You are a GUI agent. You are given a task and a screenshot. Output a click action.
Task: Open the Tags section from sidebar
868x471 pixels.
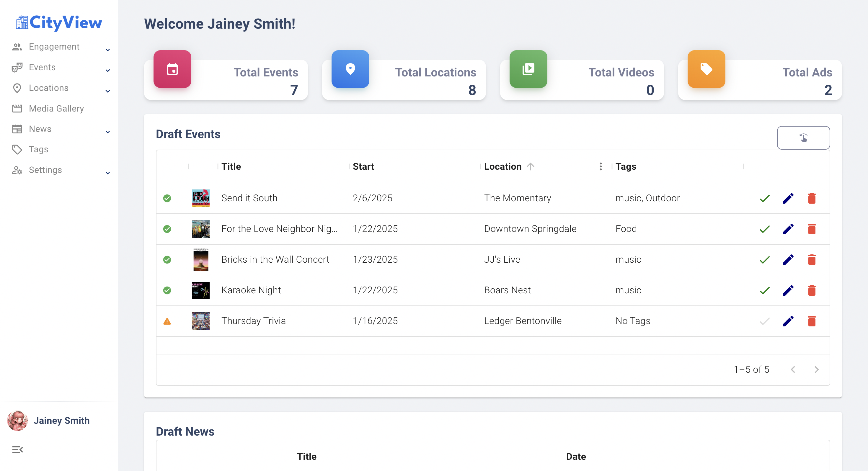point(38,149)
